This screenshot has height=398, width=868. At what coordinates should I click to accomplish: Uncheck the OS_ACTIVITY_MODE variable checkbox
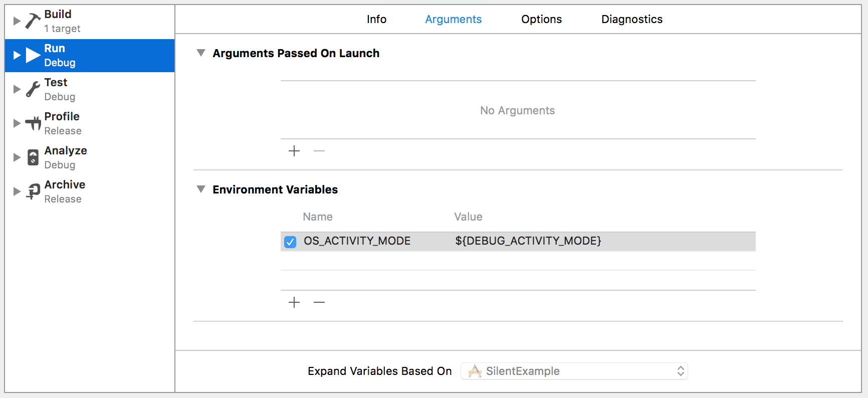coord(290,242)
